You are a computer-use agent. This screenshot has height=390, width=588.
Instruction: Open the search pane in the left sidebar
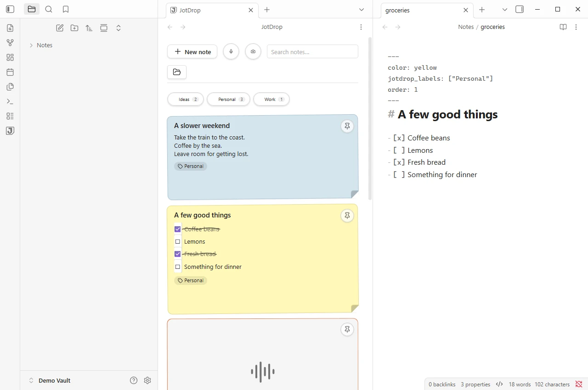(x=49, y=9)
